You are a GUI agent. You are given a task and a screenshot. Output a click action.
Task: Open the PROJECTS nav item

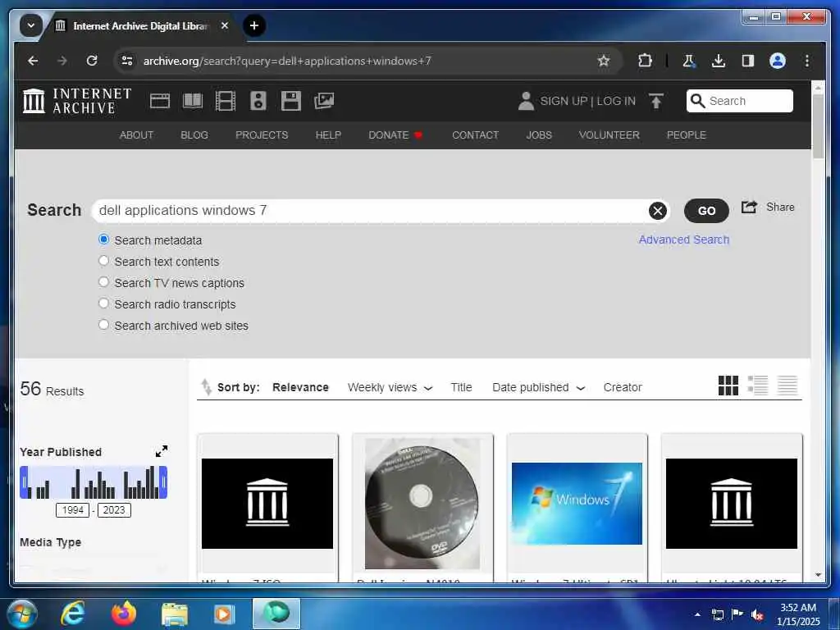click(x=262, y=135)
